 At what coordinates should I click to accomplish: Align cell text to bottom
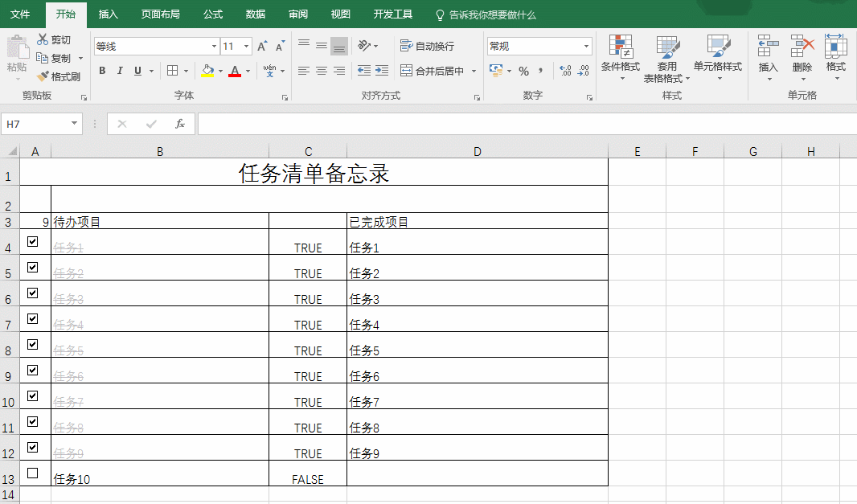pos(339,47)
